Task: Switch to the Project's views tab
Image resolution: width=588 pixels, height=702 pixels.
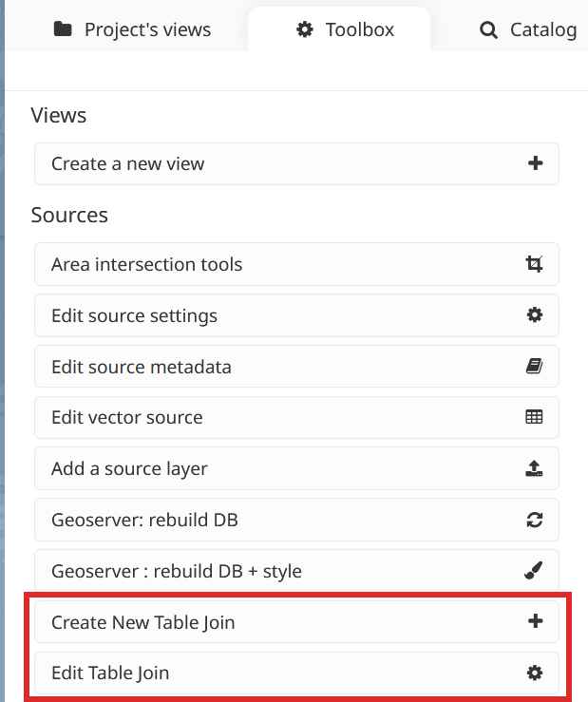Action: [x=131, y=29]
